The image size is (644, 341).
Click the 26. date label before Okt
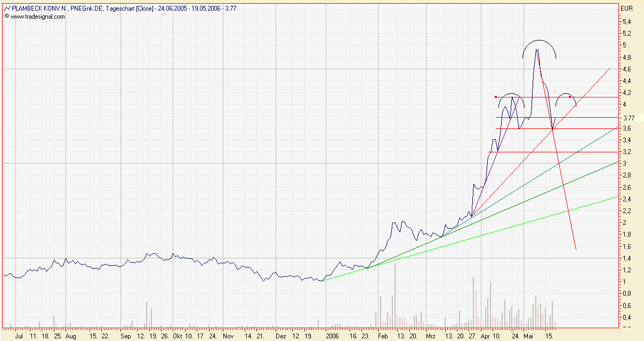pyautogui.click(x=165, y=336)
